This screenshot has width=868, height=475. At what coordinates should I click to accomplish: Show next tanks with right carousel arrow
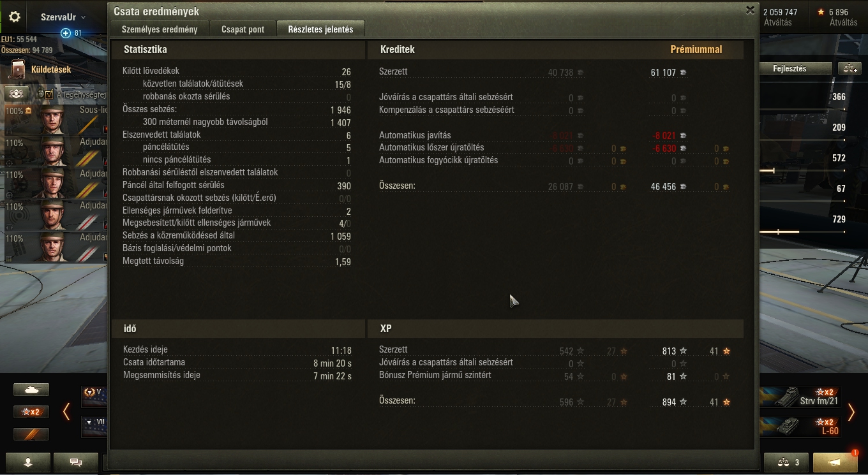851,412
